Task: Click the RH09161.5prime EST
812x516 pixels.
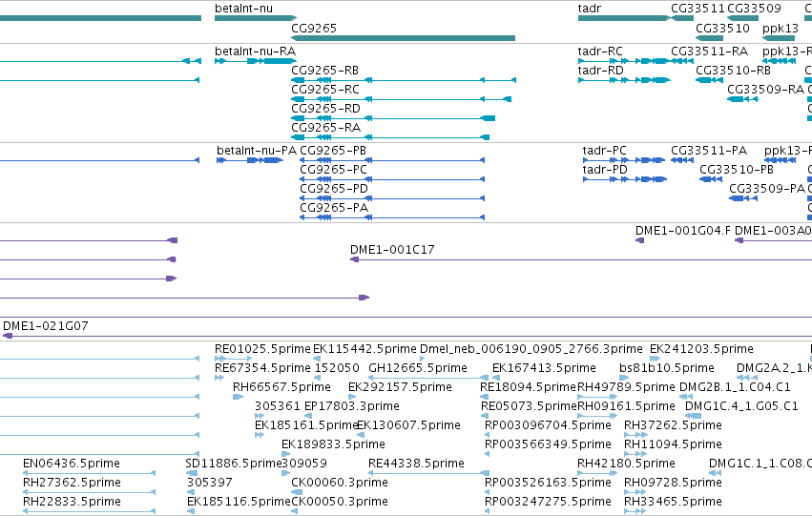Action: [597, 416]
